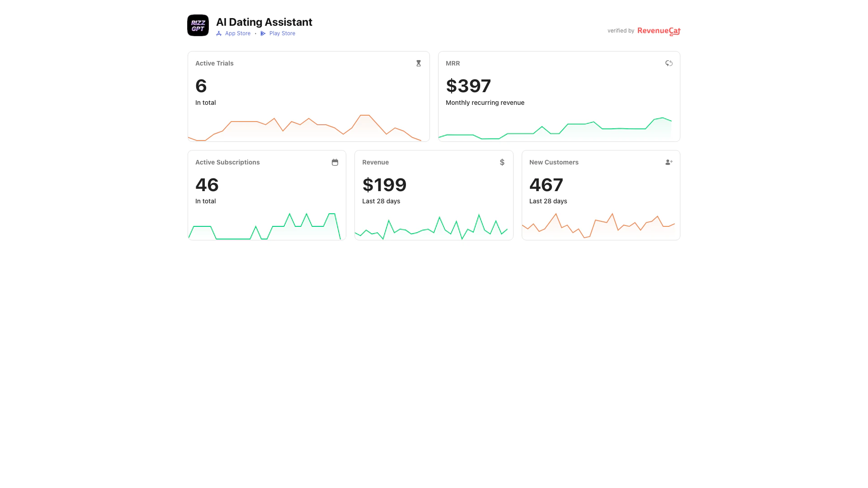Click the Active Trials orange sparkline chart
This screenshot has height=488, width=868.
(x=308, y=128)
